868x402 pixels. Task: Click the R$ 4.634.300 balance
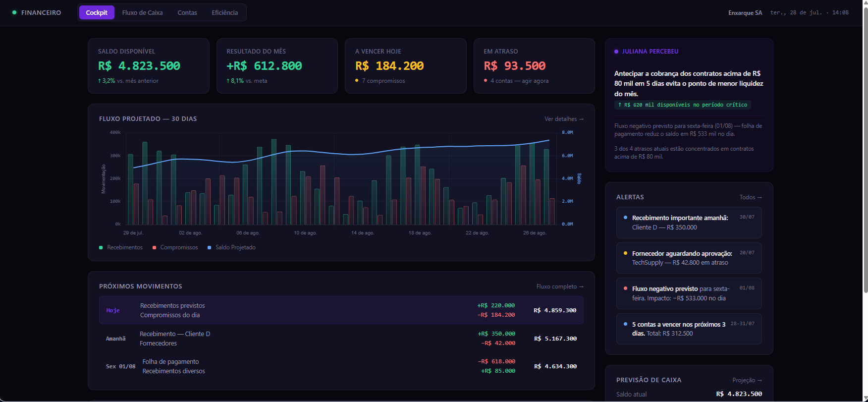(555, 366)
